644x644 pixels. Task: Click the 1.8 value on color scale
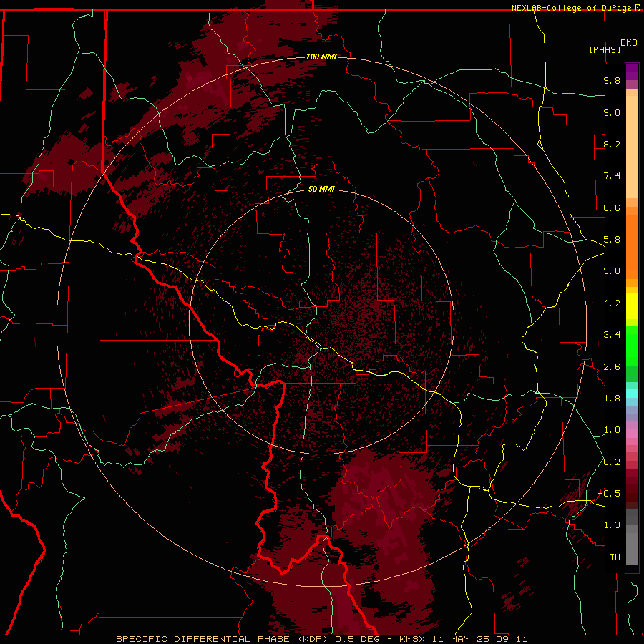(612, 399)
